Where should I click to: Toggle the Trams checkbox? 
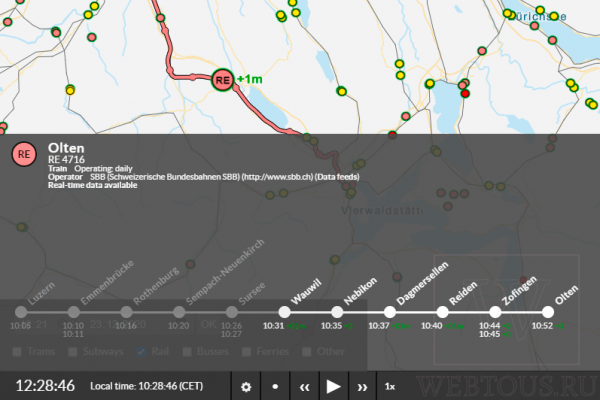coord(17,351)
